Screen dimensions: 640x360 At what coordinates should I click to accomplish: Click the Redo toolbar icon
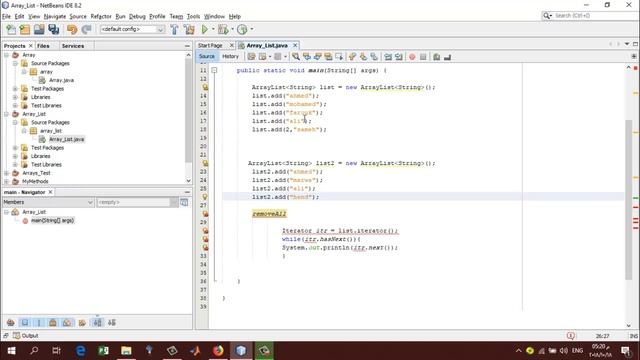point(86,29)
